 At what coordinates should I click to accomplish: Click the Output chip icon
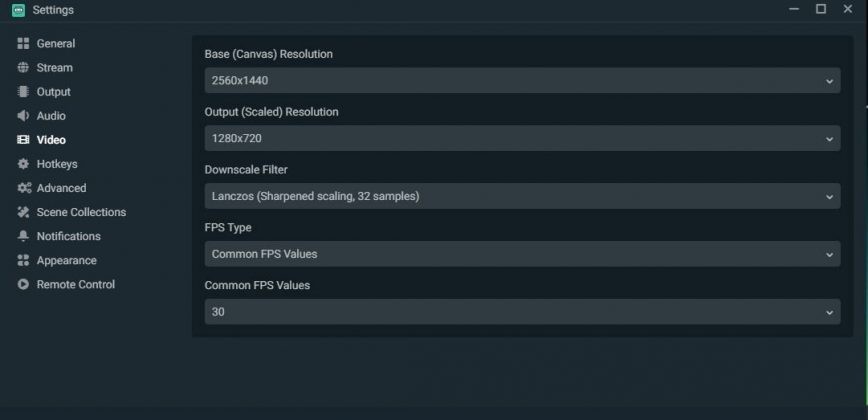[x=23, y=92]
